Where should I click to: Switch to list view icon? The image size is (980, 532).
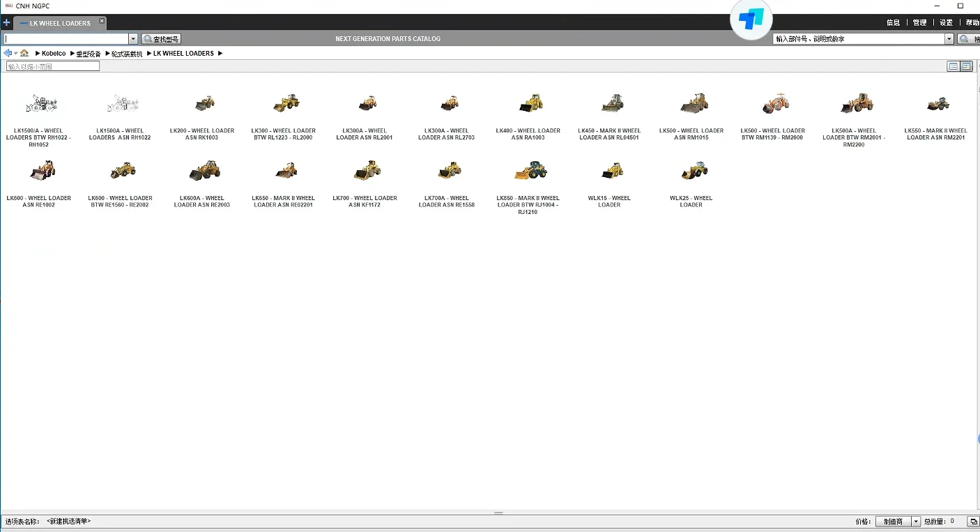(953, 66)
